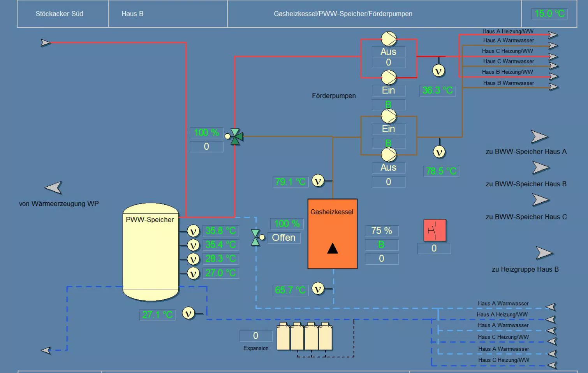Click the von Wärmeerzeugung WP arrow

click(53, 187)
